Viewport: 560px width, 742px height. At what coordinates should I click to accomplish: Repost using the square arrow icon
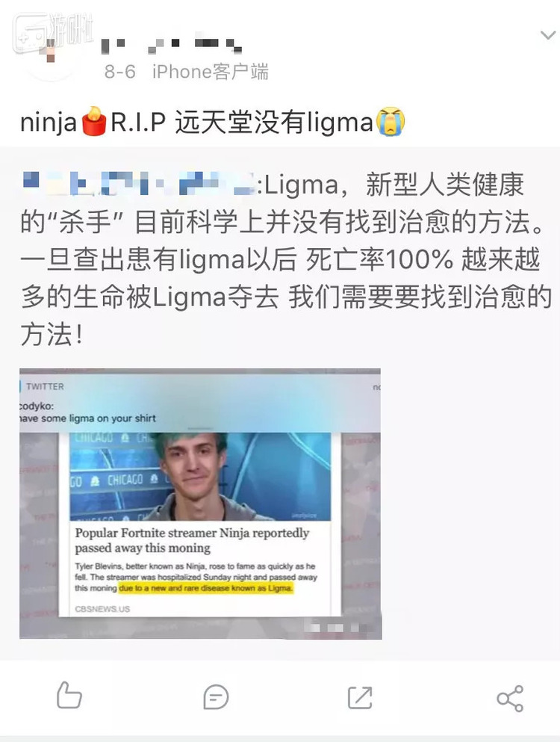click(x=360, y=697)
